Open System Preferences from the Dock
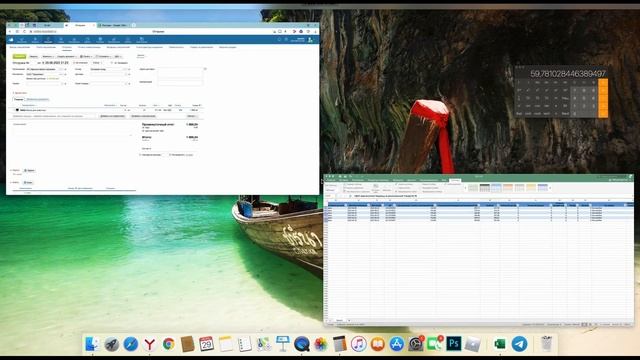Image resolution: width=640 pixels, height=360 pixels. pos(416,344)
